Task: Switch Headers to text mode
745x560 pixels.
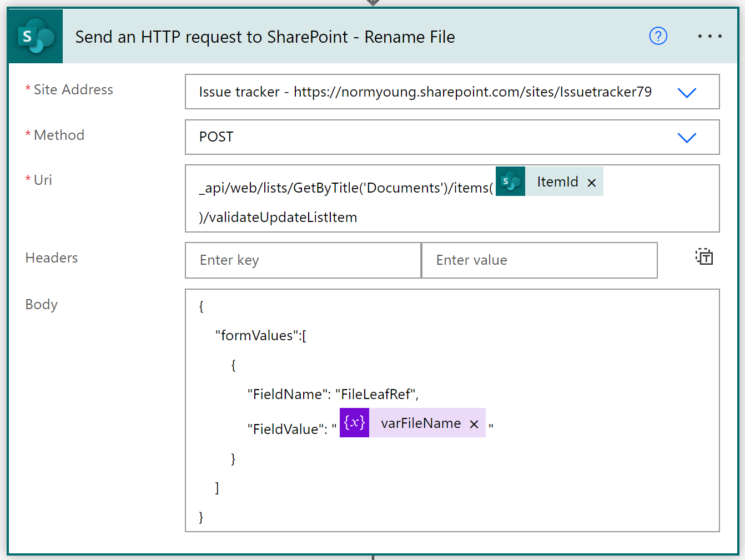Action: [704, 256]
